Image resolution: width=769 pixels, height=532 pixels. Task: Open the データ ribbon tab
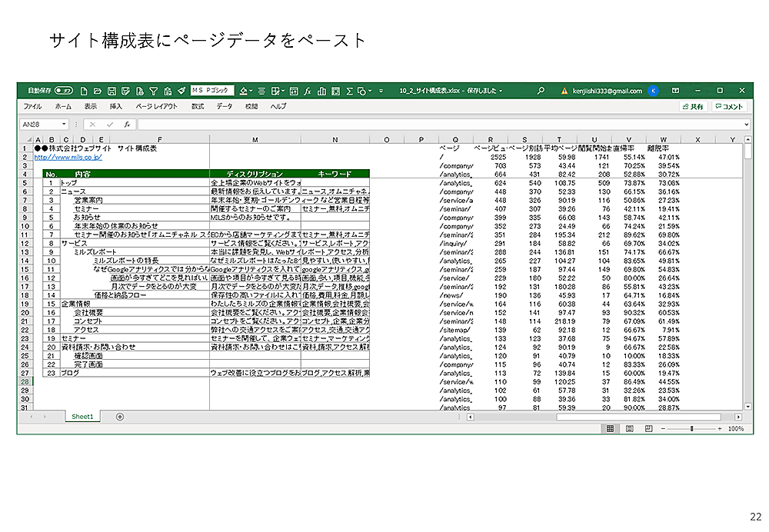[x=224, y=107]
